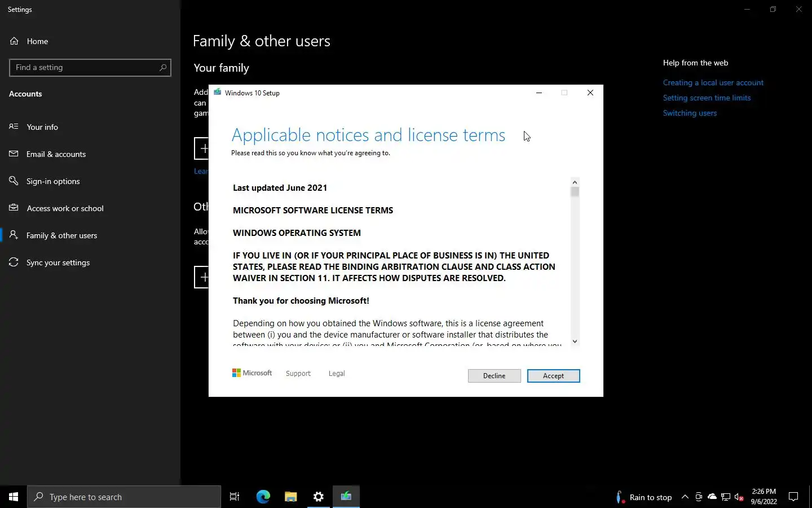Click the OneDrive cloud tray icon
This screenshot has height=508, width=812.
click(712, 497)
